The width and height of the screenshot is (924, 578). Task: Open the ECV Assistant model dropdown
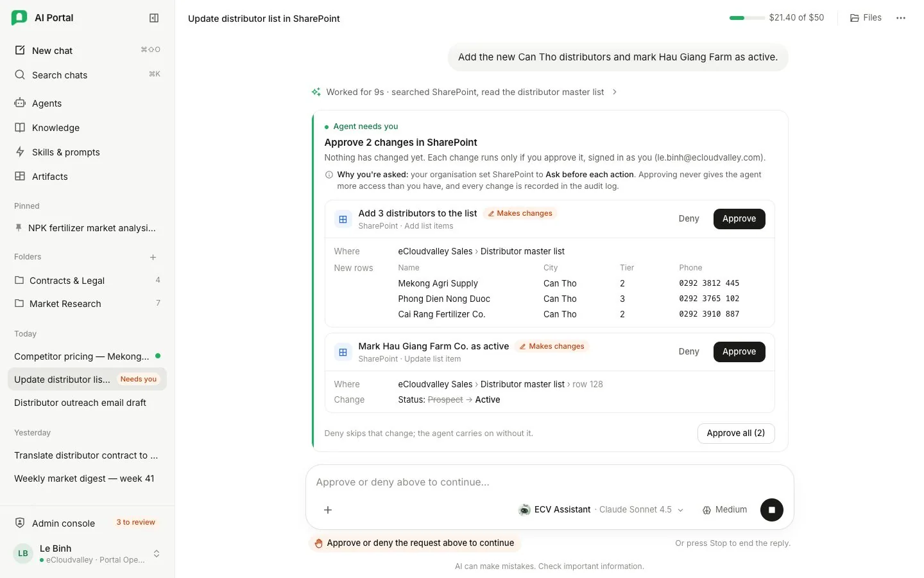tap(601, 509)
